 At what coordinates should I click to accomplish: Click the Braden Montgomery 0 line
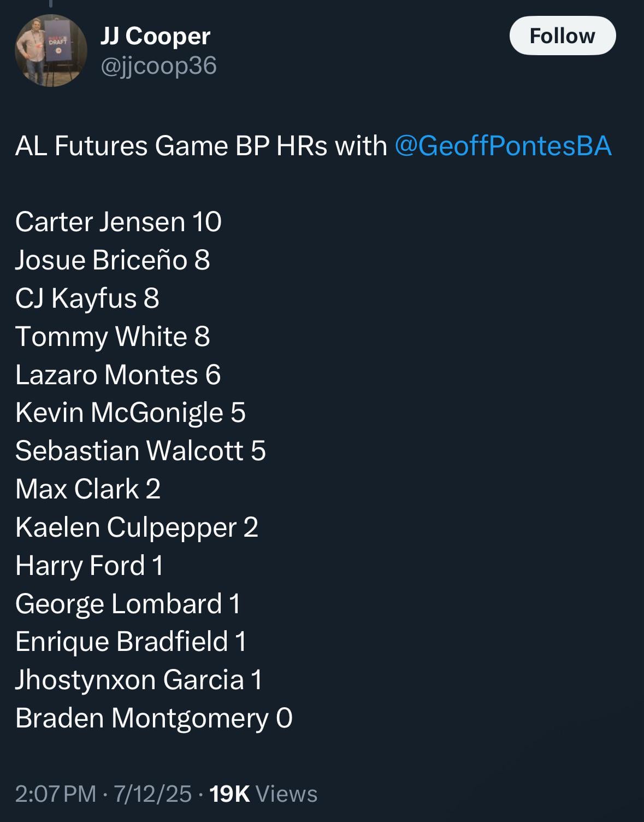point(154,718)
